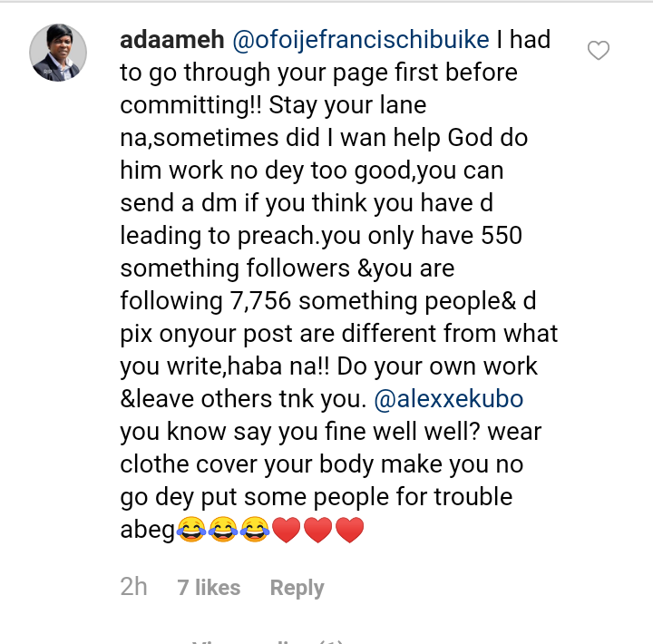This screenshot has width=653, height=644.
Task: Like the comment with the heart icon
Action: pos(599,51)
